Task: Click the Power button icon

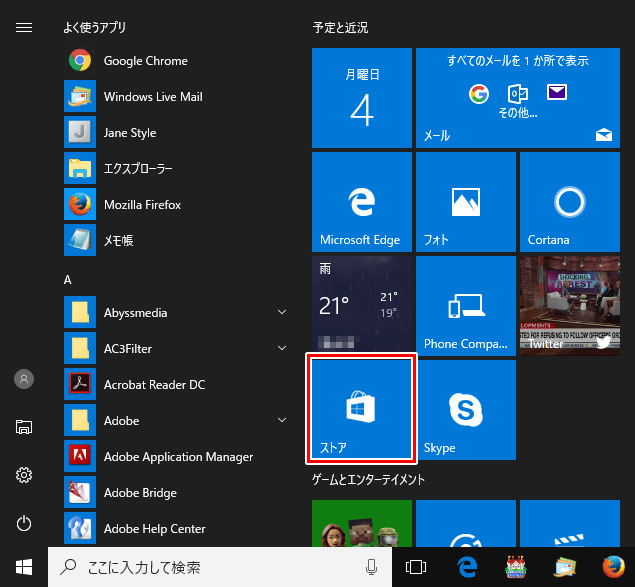Action: 24,523
